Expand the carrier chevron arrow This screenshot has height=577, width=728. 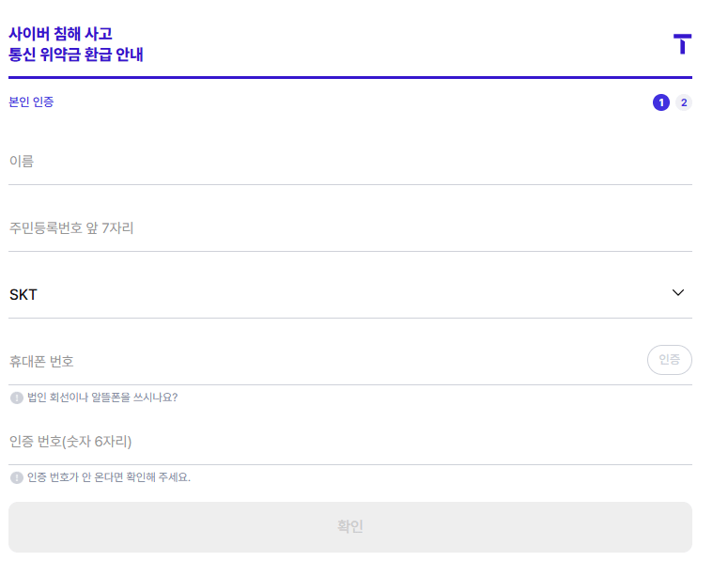[x=679, y=293]
